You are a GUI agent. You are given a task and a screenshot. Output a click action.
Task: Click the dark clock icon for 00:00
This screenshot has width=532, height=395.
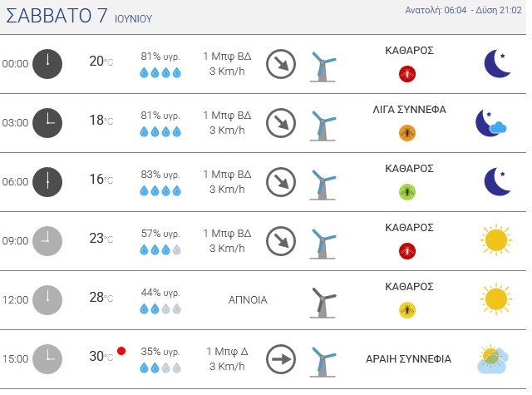(x=47, y=64)
